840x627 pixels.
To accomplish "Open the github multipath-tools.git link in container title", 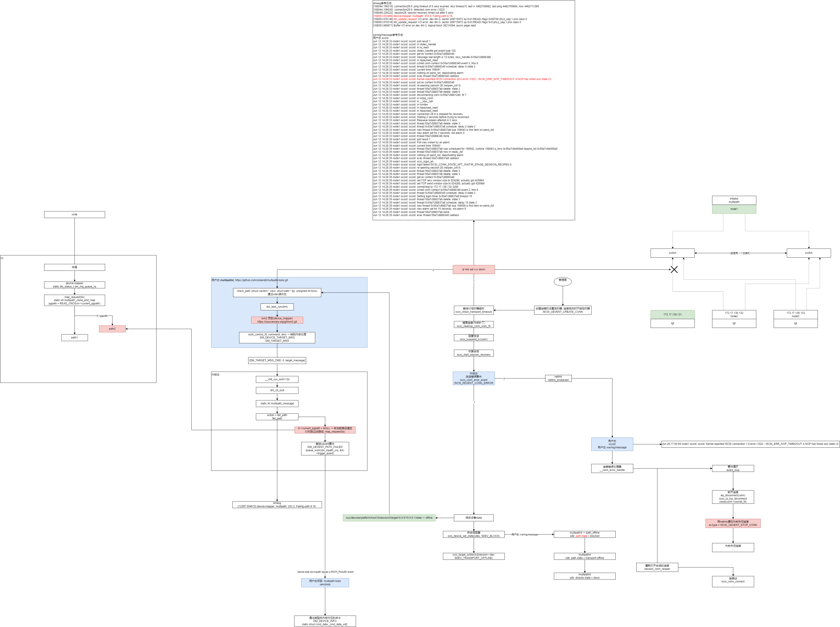I will click(261, 280).
